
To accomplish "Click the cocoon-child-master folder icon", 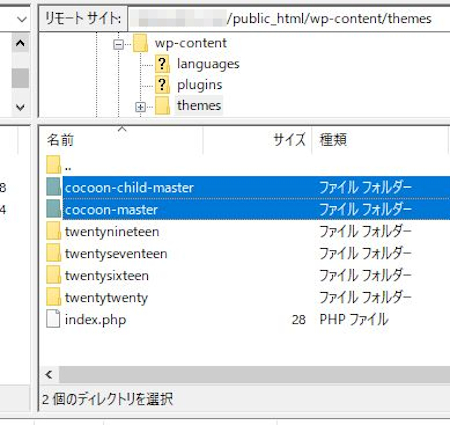I will (53, 187).
